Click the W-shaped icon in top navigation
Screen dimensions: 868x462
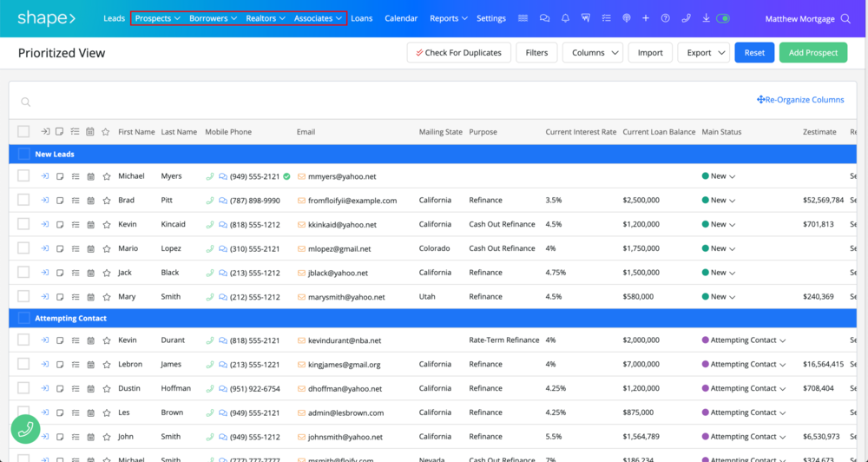pyautogui.click(x=585, y=18)
